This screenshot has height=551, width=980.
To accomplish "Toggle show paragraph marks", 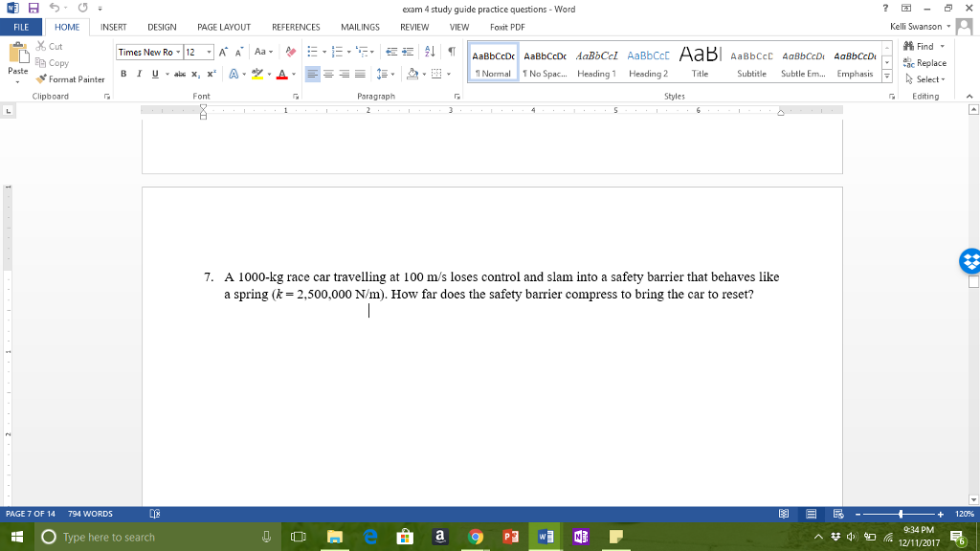I will (x=450, y=52).
